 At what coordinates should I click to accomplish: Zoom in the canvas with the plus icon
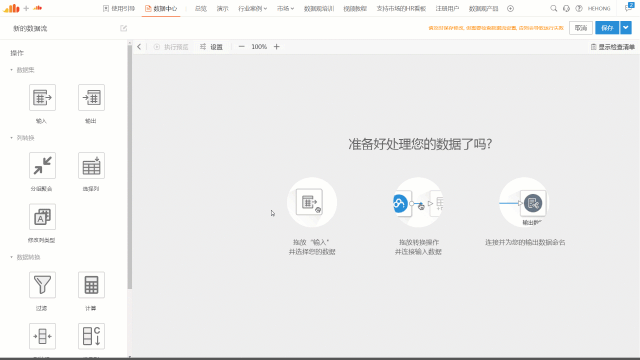(277, 47)
